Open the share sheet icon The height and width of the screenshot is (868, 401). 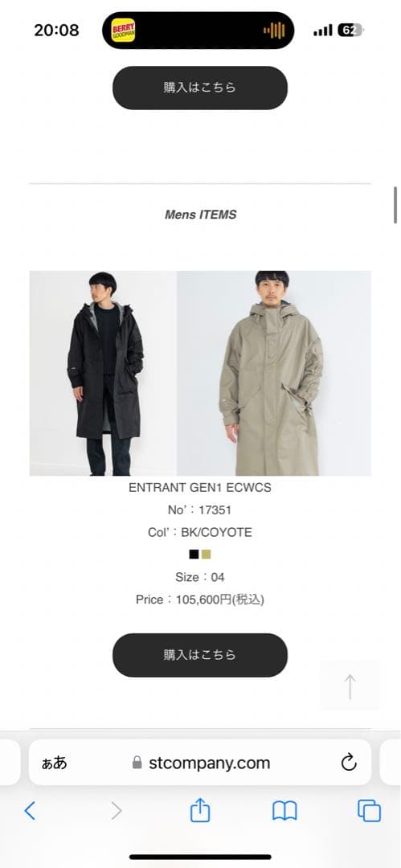pyautogui.click(x=200, y=810)
